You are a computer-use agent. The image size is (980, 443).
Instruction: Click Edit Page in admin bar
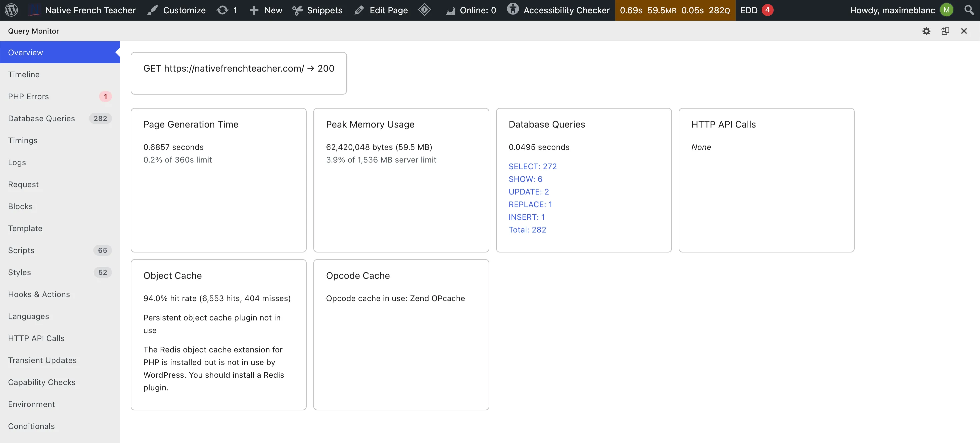click(x=381, y=10)
